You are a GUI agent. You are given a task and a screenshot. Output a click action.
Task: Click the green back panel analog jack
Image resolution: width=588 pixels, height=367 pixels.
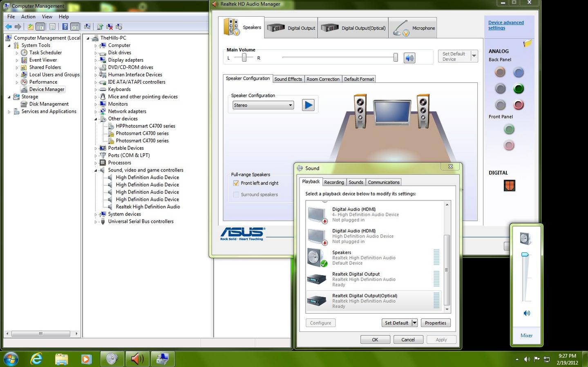point(519,89)
